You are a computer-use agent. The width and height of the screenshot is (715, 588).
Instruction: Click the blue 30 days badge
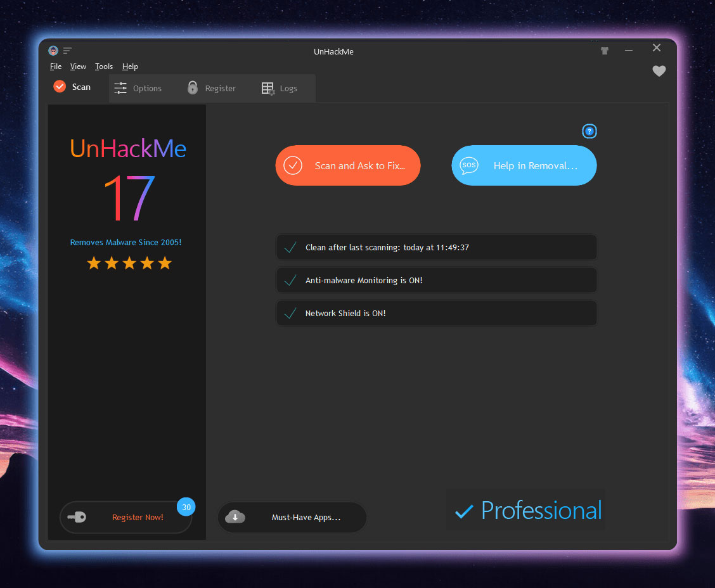click(186, 507)
